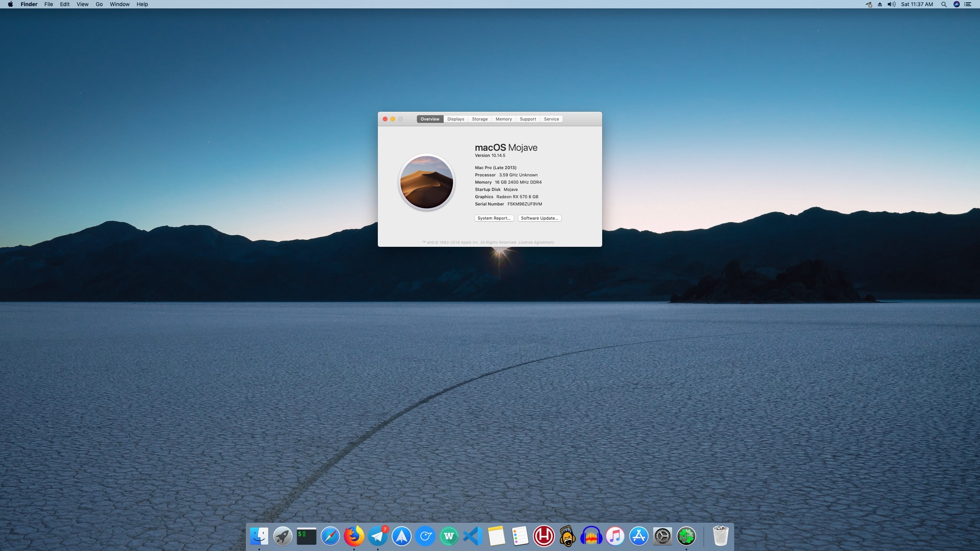Open the App Store

(x=639, y=536)
